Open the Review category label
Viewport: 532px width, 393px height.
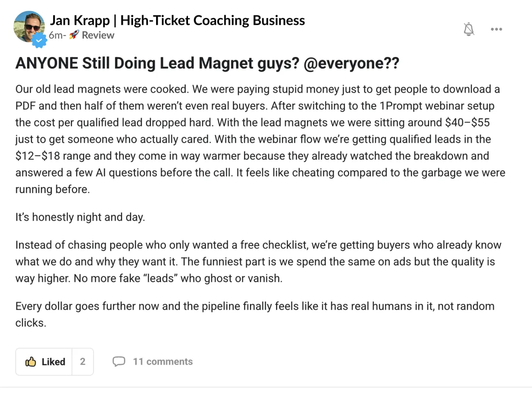coord(98,35)
